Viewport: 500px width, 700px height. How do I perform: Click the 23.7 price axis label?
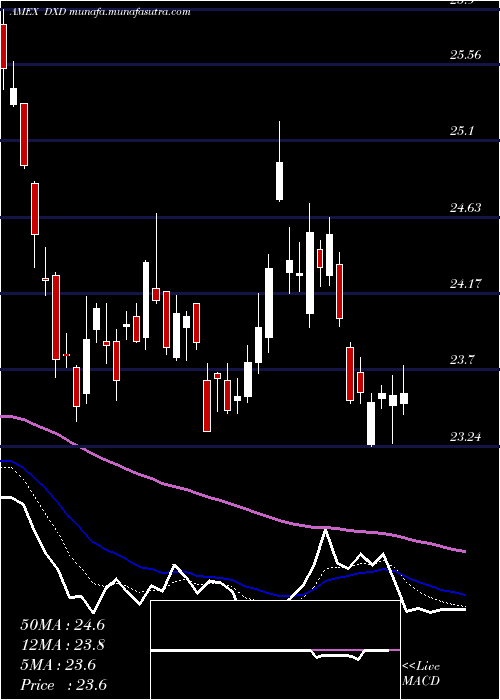pos(463,359)
